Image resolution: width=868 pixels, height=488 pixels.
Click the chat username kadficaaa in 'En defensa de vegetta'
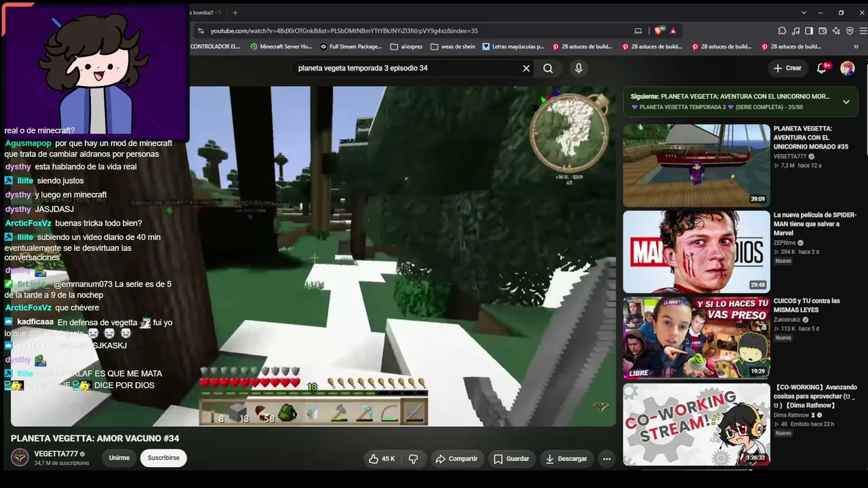[x=35, y=323]
